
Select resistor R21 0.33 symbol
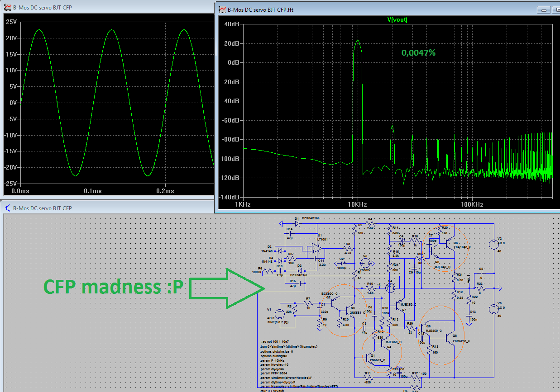[x=454, y=277]
